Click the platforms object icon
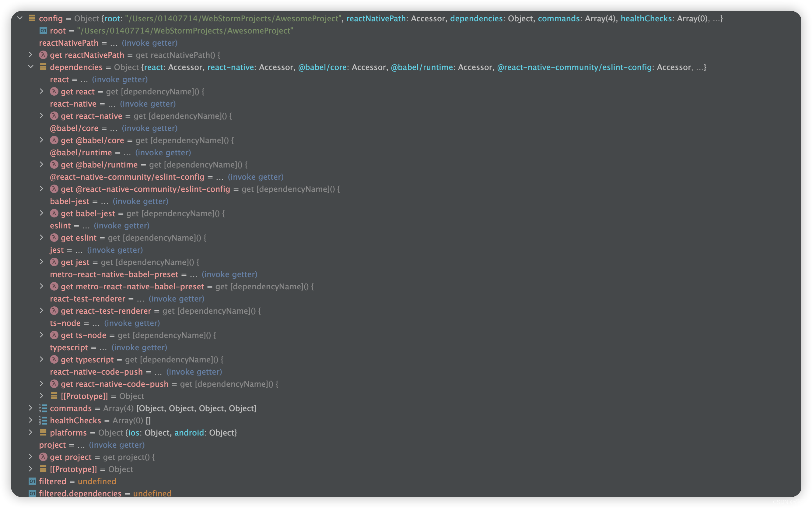 point(43,432)
